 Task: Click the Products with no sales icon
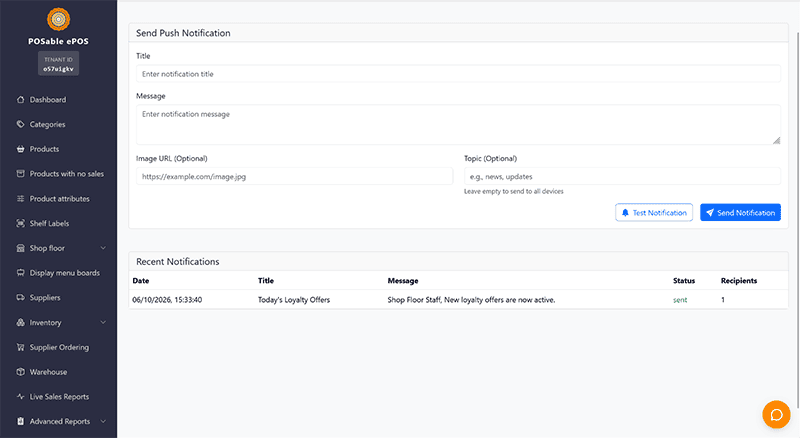20,174
